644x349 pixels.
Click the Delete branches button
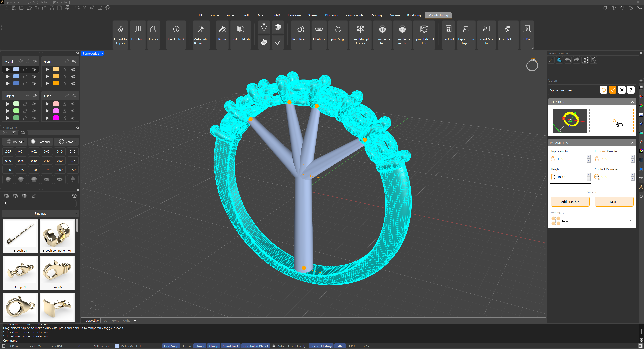tap(614, 202)
